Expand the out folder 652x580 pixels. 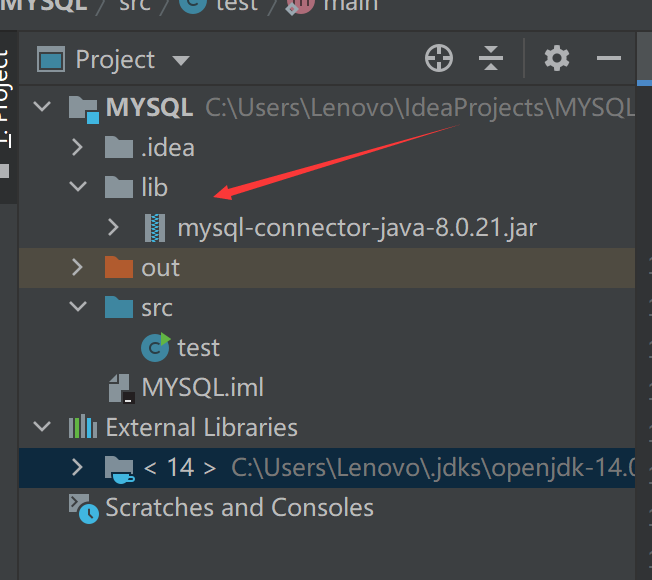pyautogui.click(x=77, y=268)
